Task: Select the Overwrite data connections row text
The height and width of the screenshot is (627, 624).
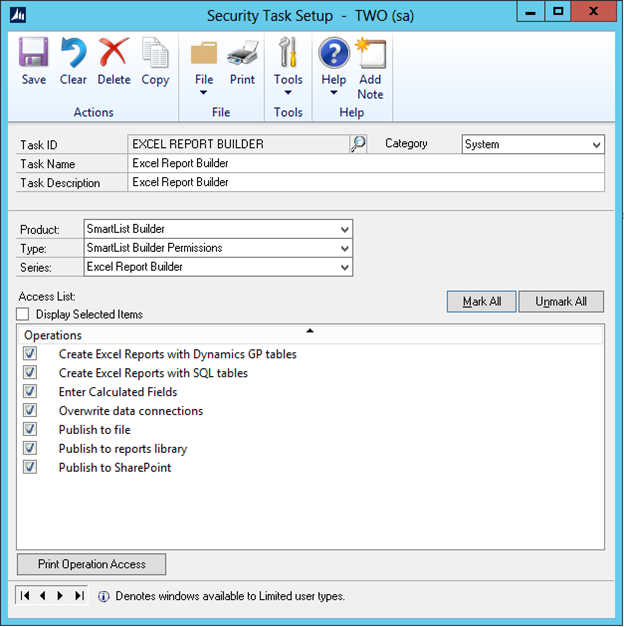Action: coord(131,411)
